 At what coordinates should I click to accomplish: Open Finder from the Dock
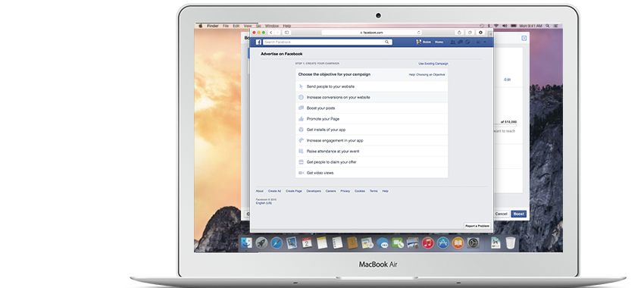tap(246, 243)
